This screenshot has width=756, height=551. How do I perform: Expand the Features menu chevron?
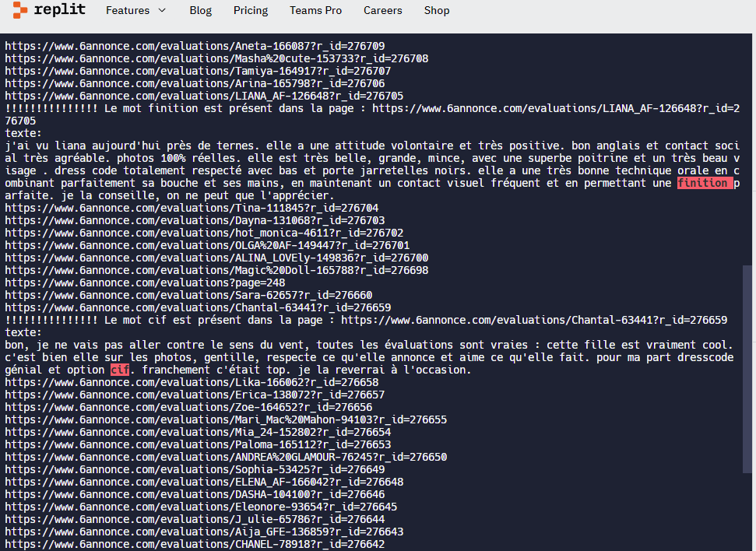coord(162,10)
